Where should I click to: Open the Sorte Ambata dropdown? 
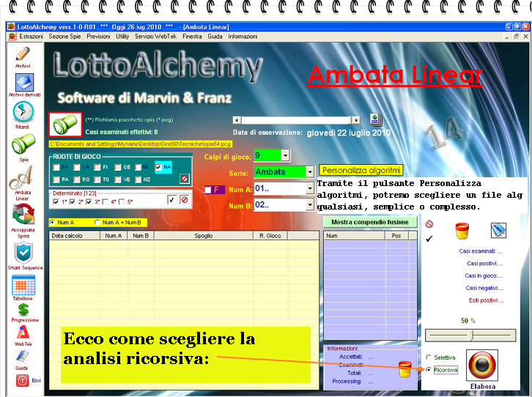tap(310, 172)
